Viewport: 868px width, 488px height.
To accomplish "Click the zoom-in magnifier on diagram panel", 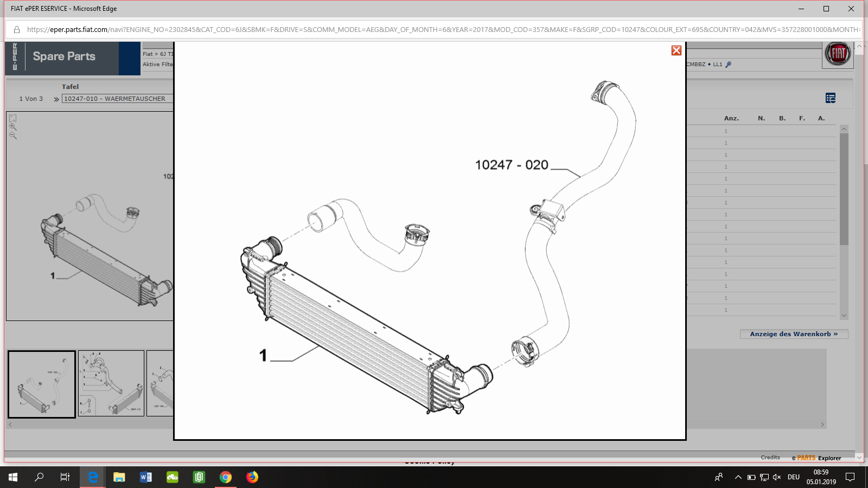I will tap(13, 127).
